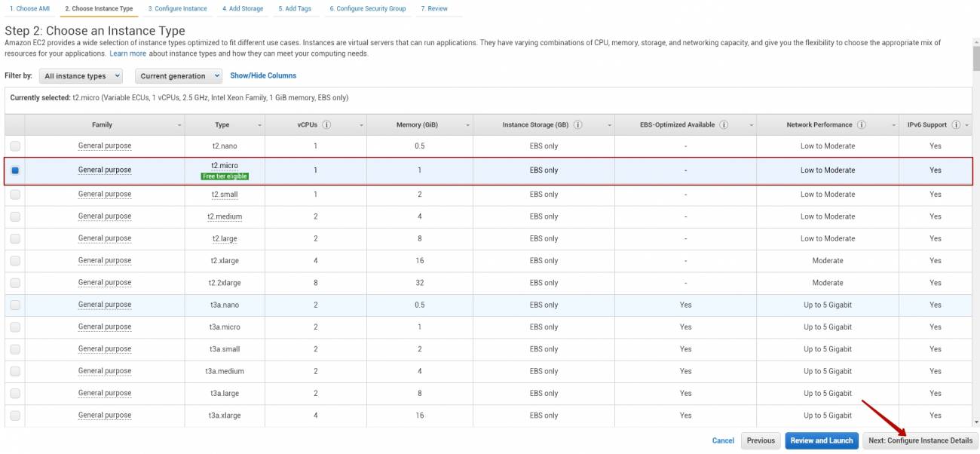Click the Review and Launch button
Viewport: 980px width, 454px height.
[822, 440]
